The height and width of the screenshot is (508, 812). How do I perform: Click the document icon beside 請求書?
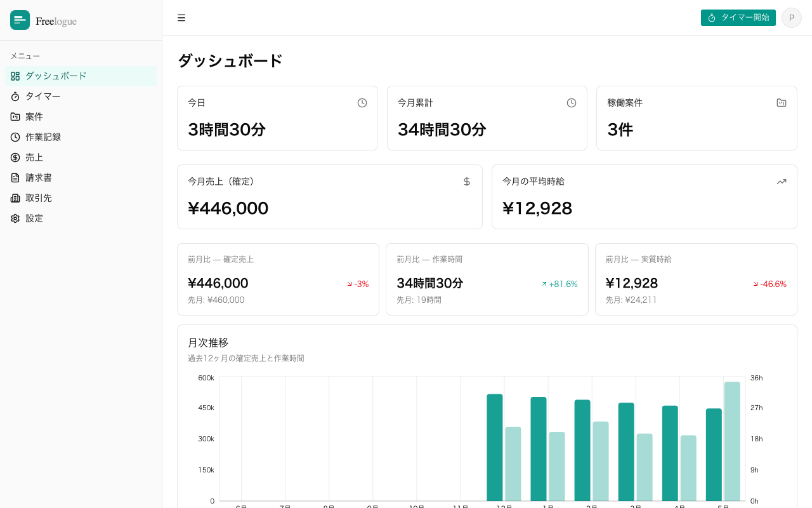(15, 178)
